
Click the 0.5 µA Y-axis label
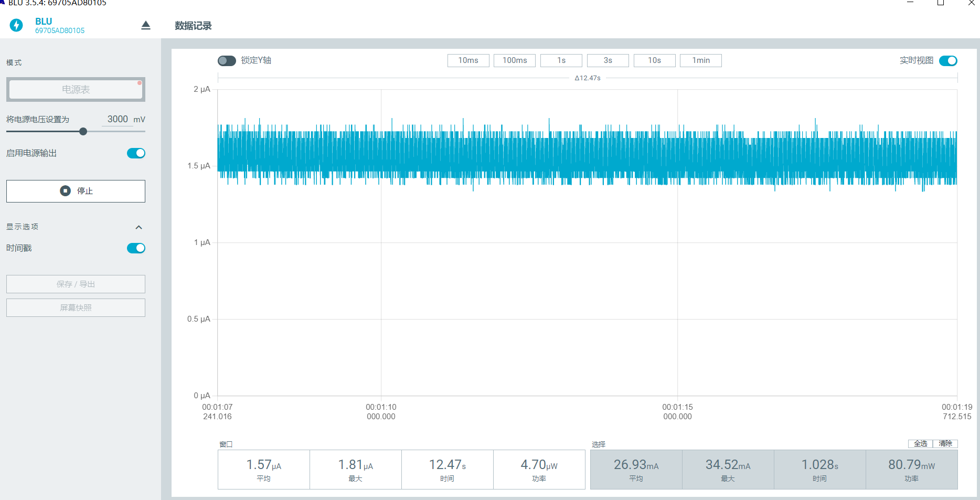[199, 319]
